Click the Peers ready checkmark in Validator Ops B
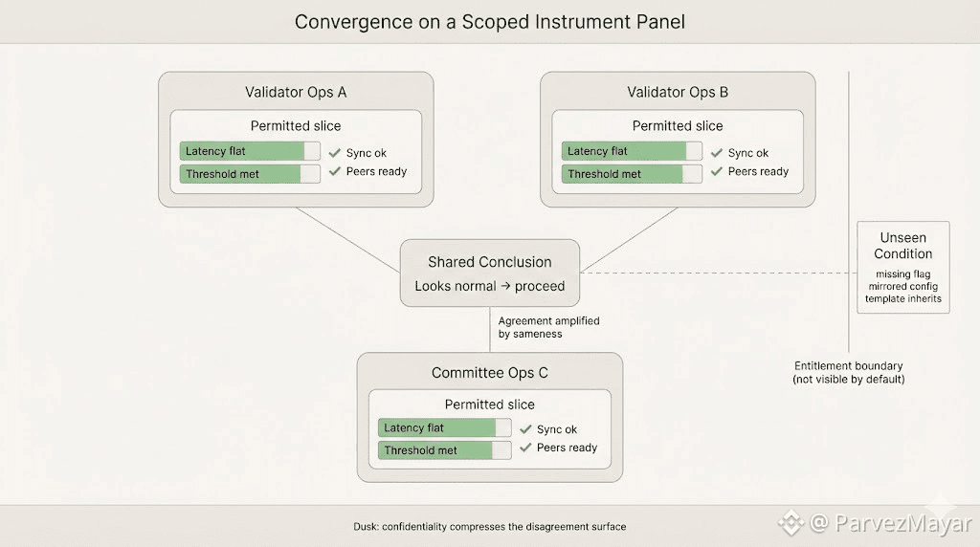This screenshot has width=980, height=547. point(716,172)
